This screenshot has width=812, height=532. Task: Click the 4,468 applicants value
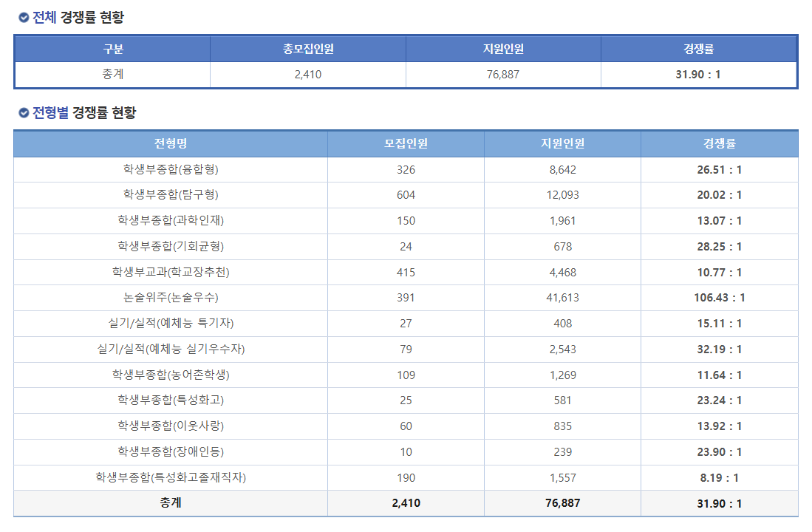point(563,273)
